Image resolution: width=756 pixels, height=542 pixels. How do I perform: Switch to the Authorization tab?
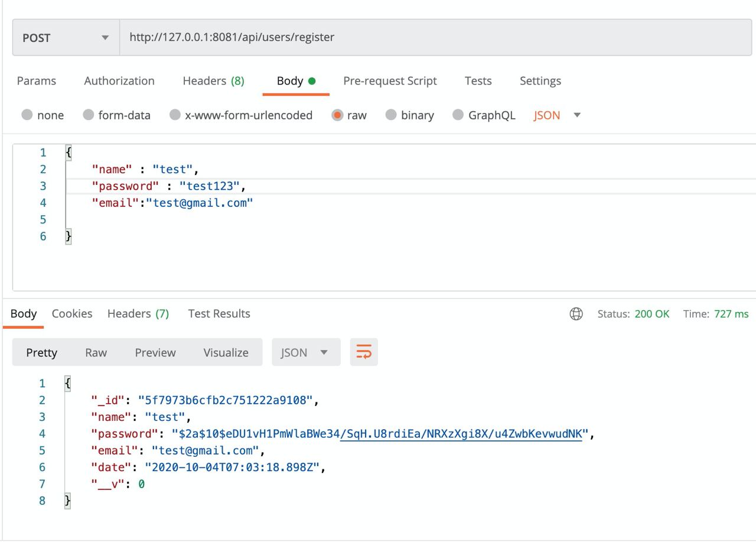pyautogui.click(x=119, y=81)
